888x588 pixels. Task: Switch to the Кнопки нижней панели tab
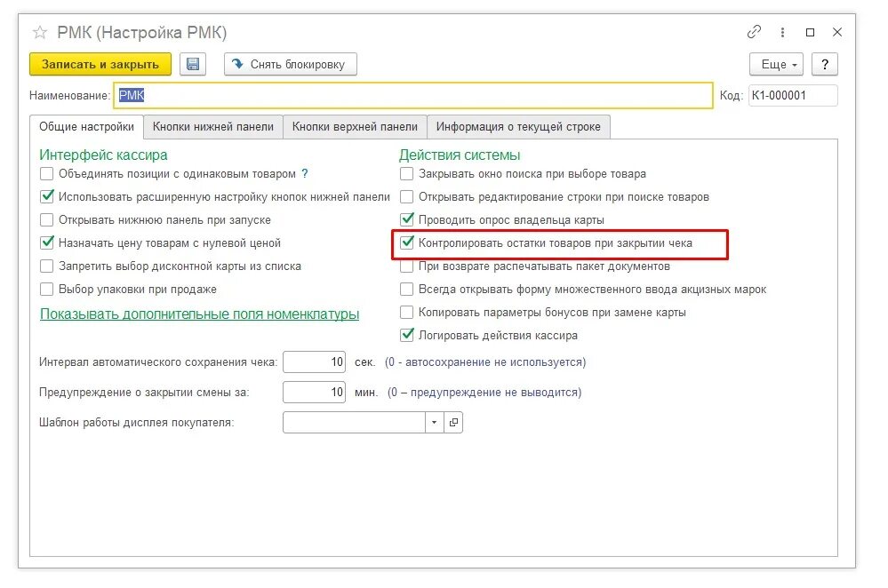(x=213, y=126)
